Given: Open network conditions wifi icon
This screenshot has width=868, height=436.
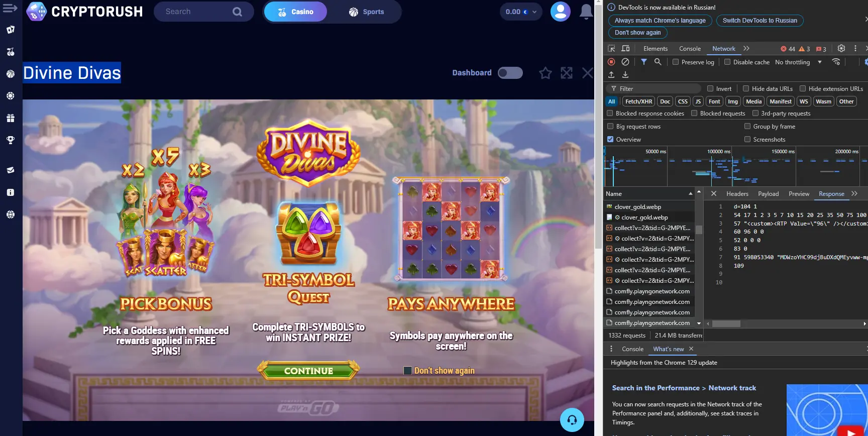Looking at the screenshot, I should click(x=836, y=62).
